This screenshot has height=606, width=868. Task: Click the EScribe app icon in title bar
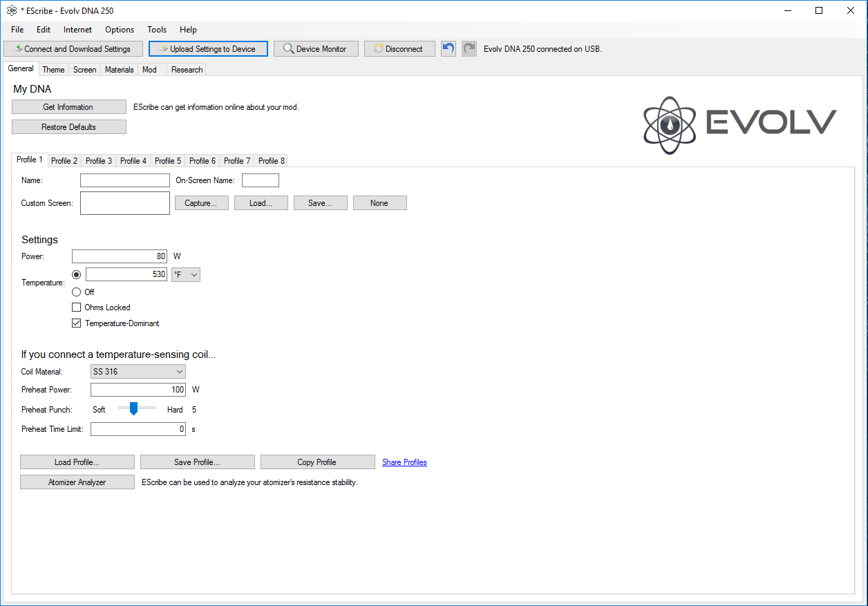(11, 10)
